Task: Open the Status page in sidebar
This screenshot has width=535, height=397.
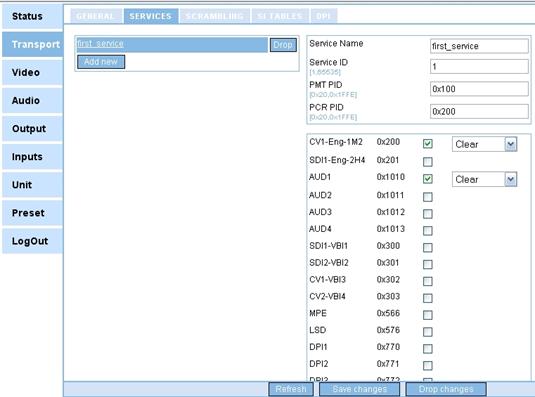Action: [32, 16]
